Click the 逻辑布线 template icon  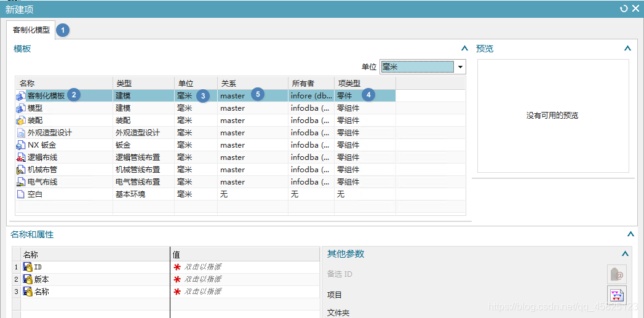pyautogui.click(x=21, y=157)
